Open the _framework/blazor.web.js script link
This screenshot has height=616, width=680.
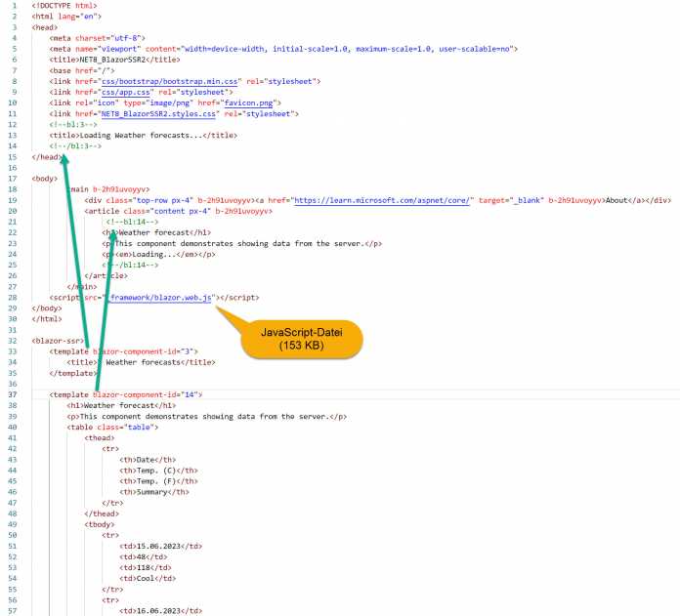tap(159, 297)
